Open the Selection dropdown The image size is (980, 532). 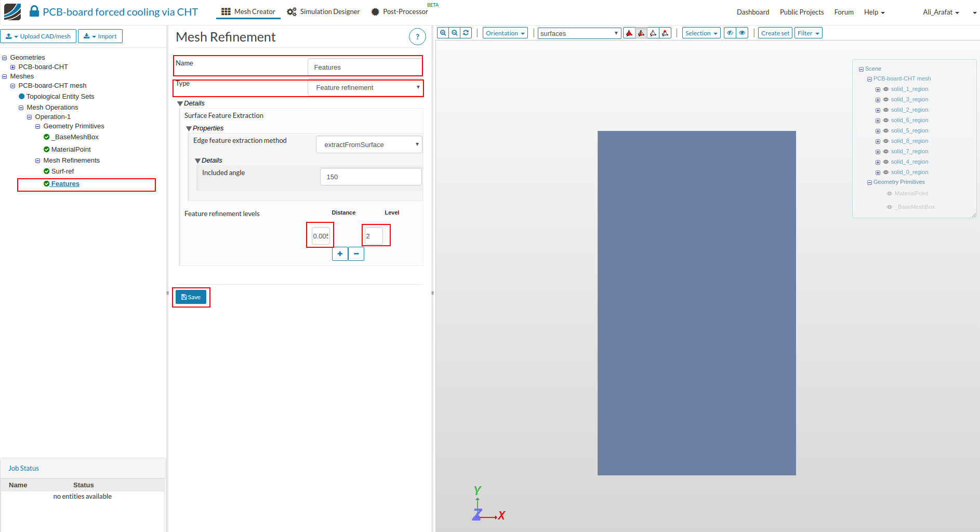pos(701,33)
